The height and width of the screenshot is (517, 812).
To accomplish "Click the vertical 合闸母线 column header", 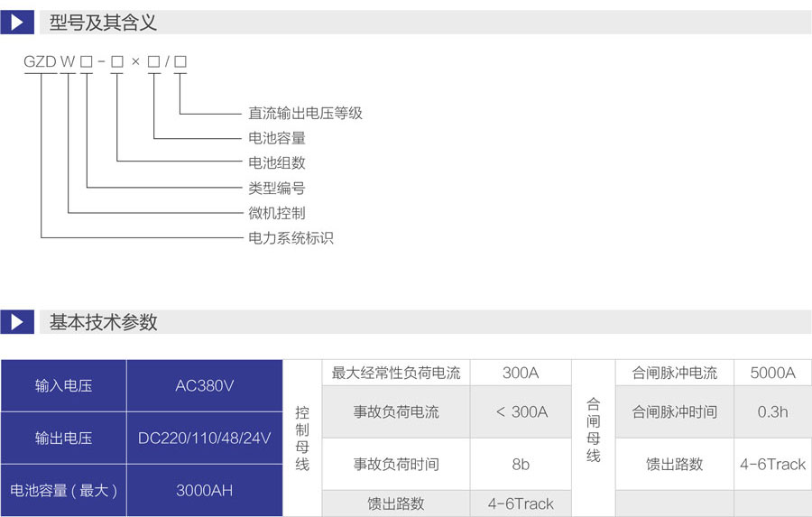I will (x=593, y=429).
